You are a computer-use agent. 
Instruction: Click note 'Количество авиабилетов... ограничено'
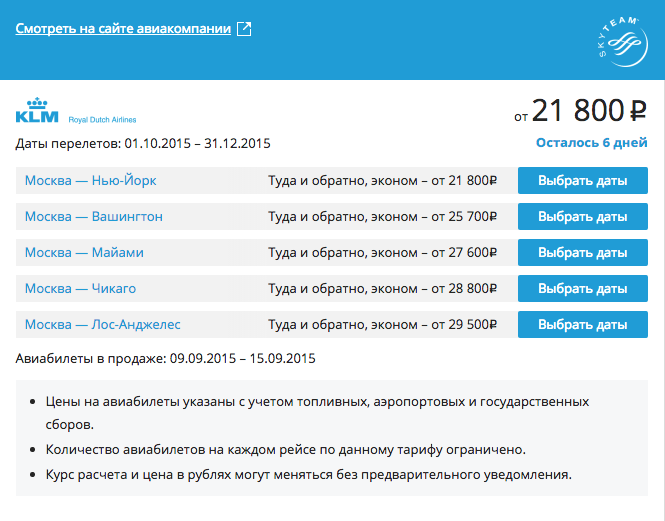click(285, 449)
